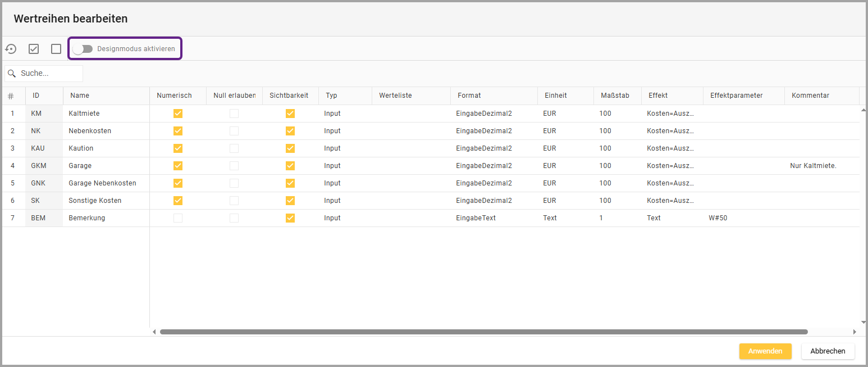Click the select all checkmark icon
Screen dimensions: 868x367
point(34,49)
